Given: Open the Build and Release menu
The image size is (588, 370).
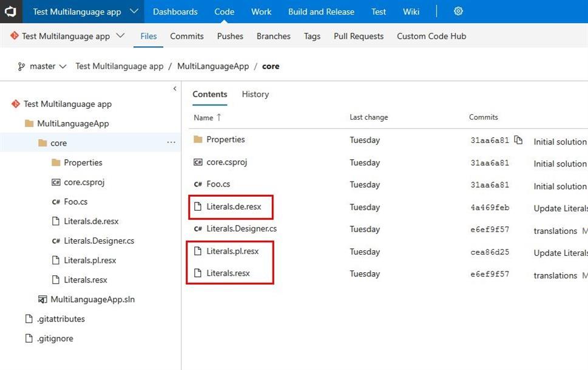Looking at the screenshot, I should click(x=320, y=12).
